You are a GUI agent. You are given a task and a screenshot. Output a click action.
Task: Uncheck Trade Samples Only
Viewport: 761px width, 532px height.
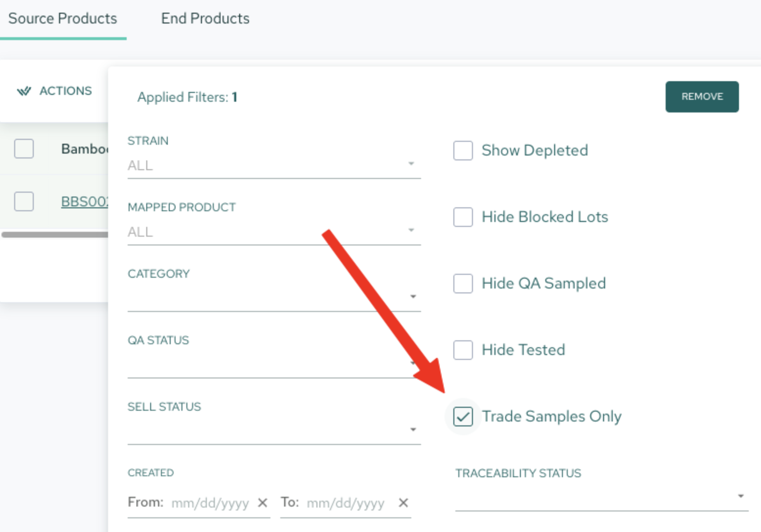coord(463,416)
